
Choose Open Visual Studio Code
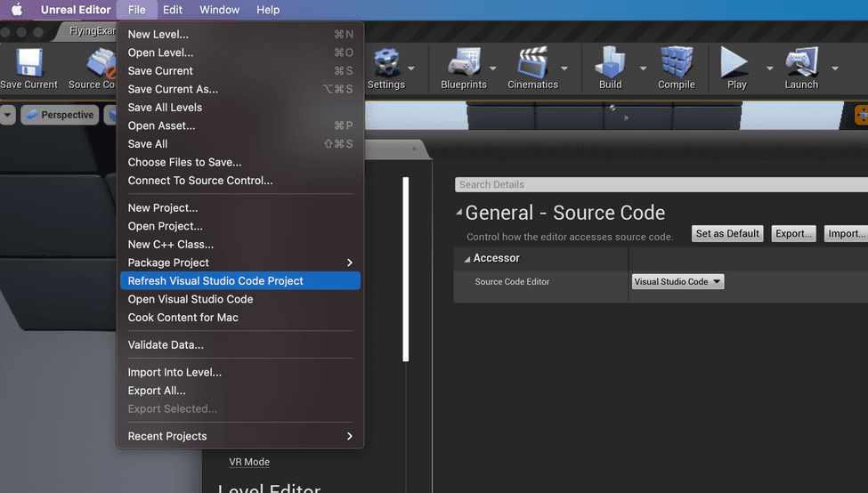[239, 299]
